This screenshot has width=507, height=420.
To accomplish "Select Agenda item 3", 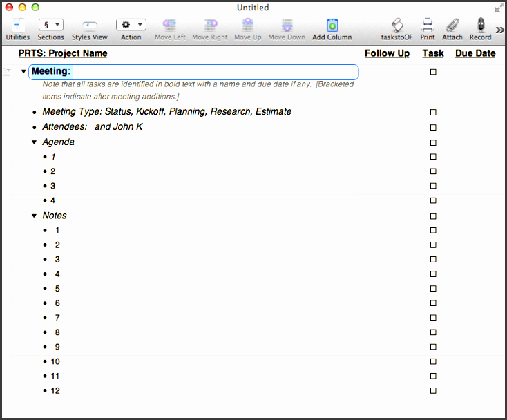I will [52, 186].
